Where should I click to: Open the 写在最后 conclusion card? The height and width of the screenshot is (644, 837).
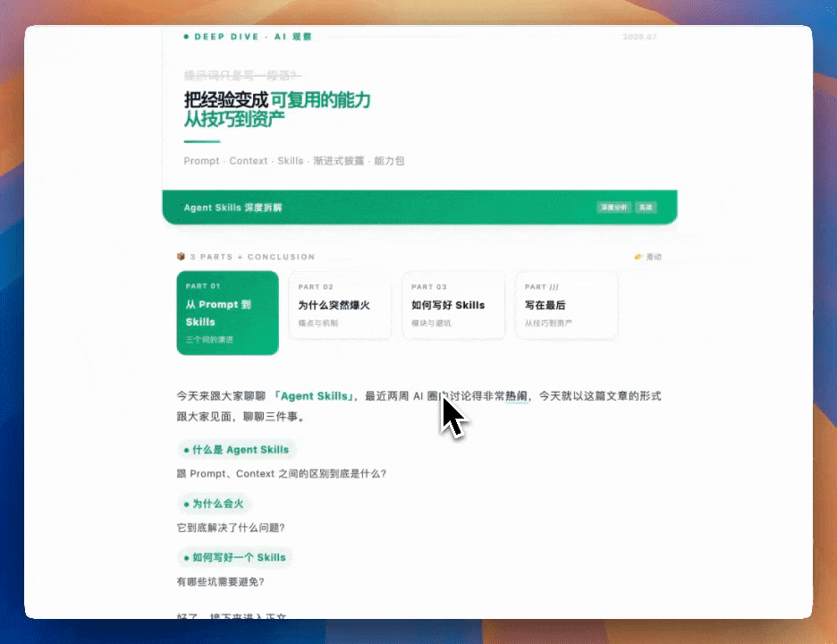click(x=566, y=305)
